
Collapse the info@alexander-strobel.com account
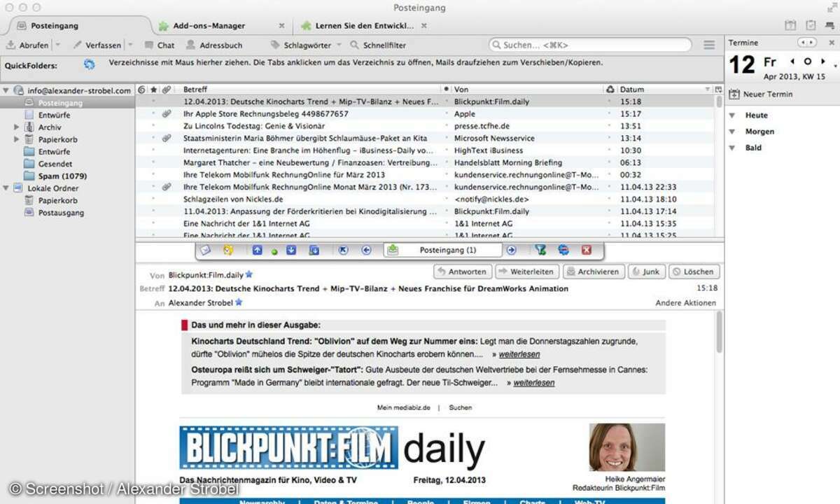(6, 90)
